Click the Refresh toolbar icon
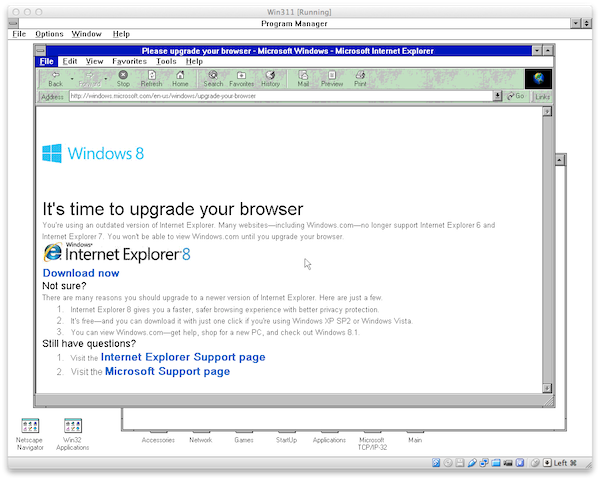 tap(152, 78)
